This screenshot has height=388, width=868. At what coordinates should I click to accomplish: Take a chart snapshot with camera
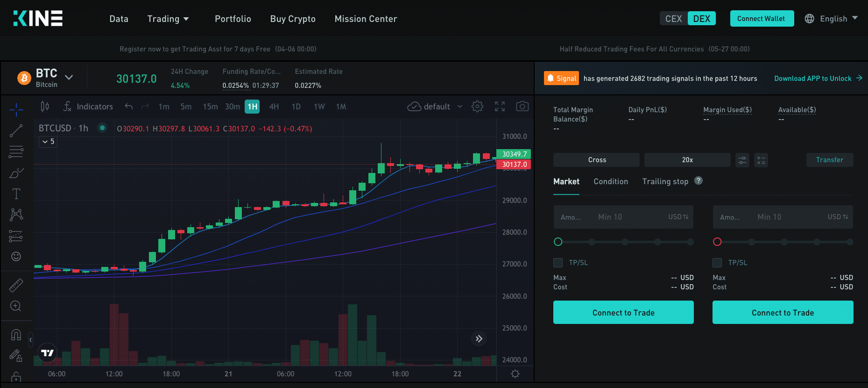tap(522, 107)
